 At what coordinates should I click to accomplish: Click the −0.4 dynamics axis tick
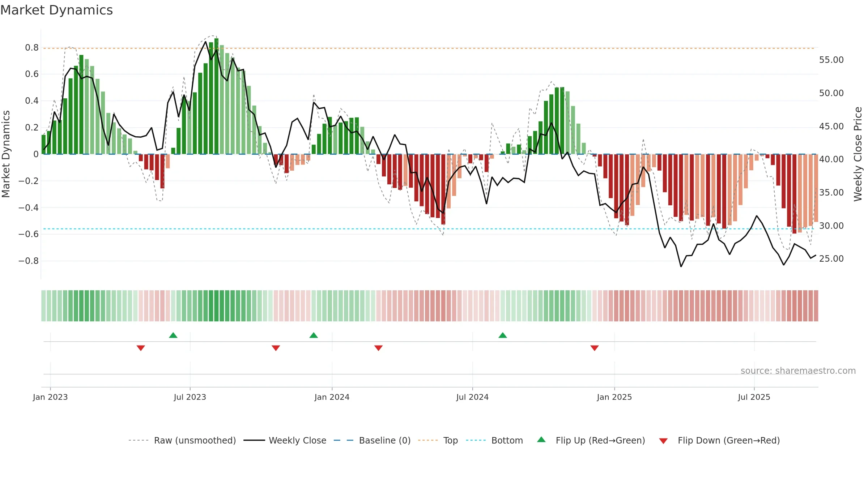(29, 207)
